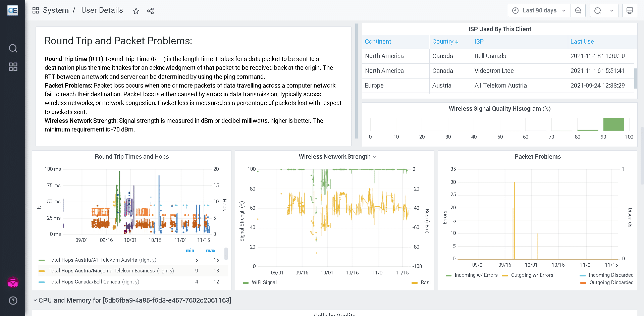Sort legend by max column

pos(211,251)
